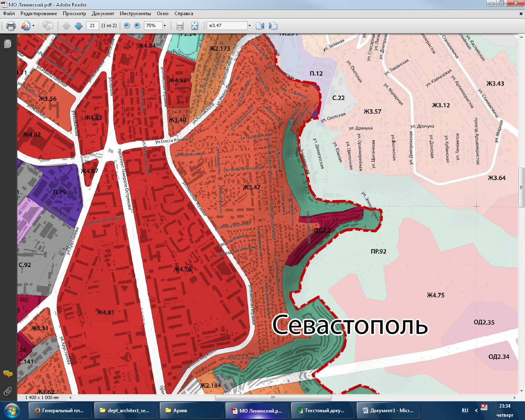Click the page size label 1 400 x 1 000 мм

tap(42, 397)
